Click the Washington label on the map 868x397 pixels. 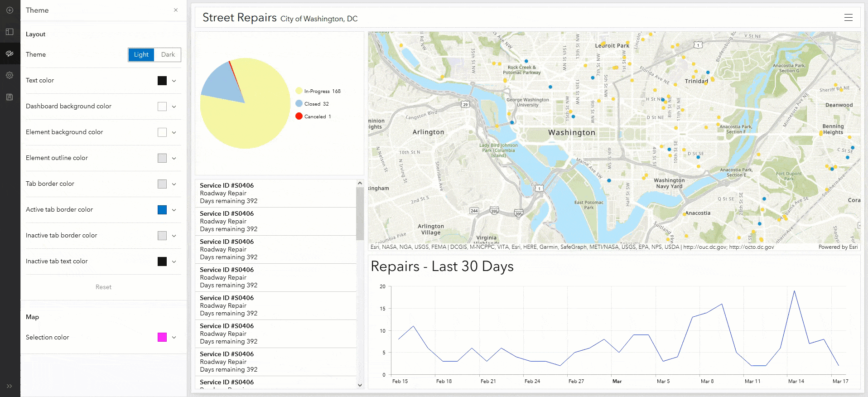[x=572, y=132]
